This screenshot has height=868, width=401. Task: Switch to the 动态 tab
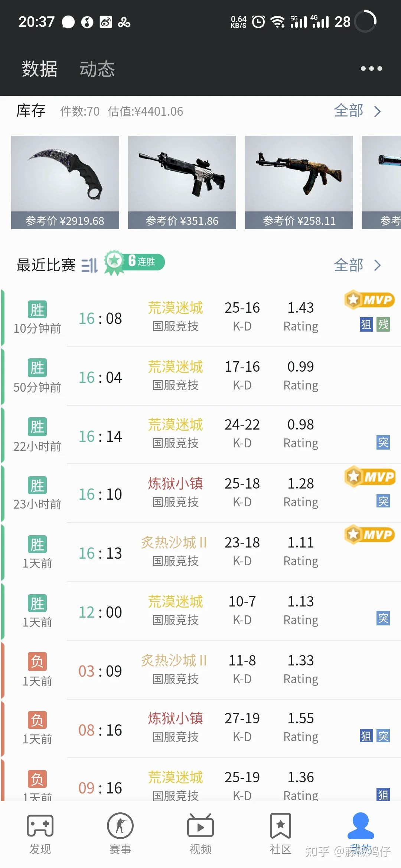97,69
